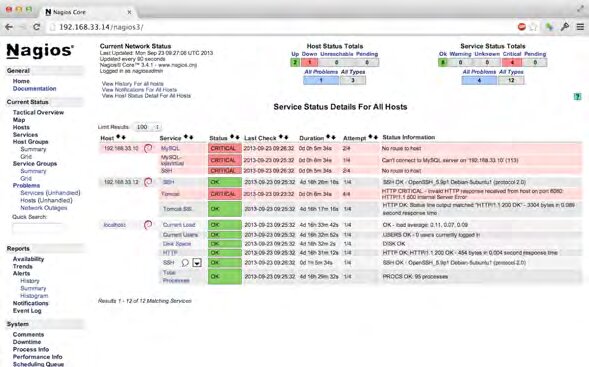Viewport: 589px width, 367px height.
Task: Open context help question mark icon
Action: (577, 97)
